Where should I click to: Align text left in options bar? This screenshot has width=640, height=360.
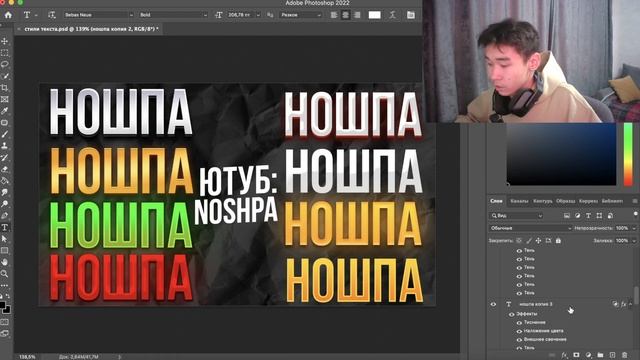click(x=334, y=15)
